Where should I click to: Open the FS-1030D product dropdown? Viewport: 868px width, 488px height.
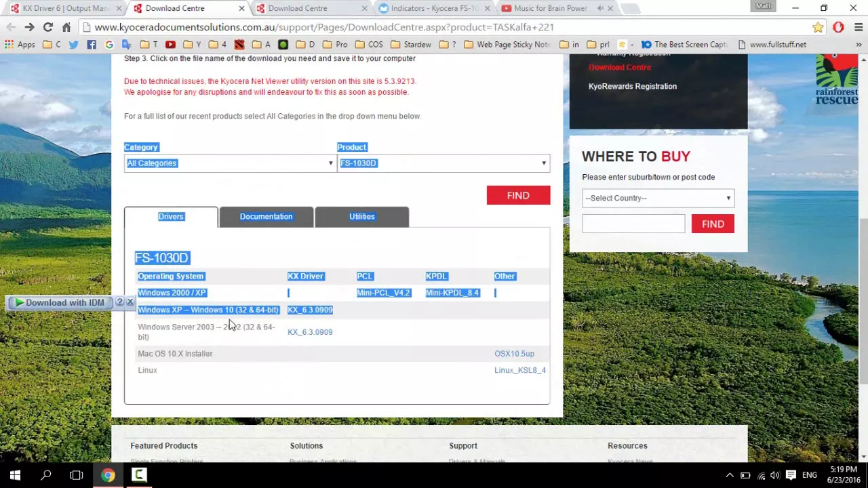point(443,163)
